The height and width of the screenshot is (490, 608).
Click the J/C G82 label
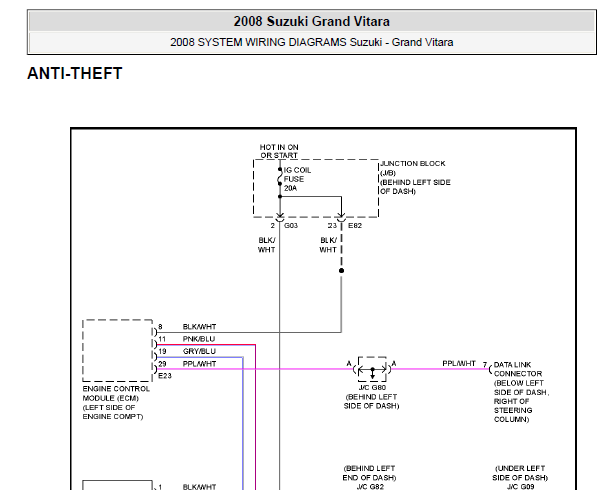pyautogui.click(x=370, y=487)
